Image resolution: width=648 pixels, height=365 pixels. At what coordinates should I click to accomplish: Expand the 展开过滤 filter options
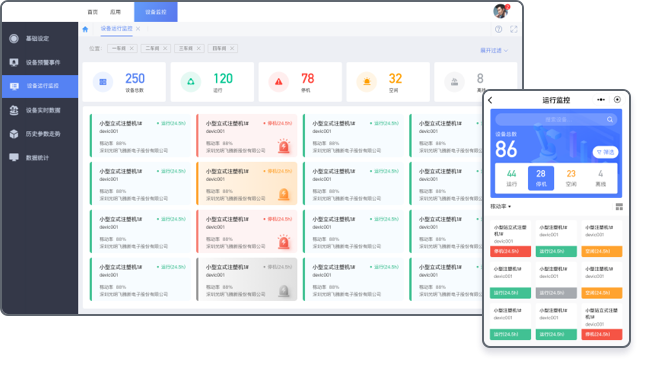point(494,50)
